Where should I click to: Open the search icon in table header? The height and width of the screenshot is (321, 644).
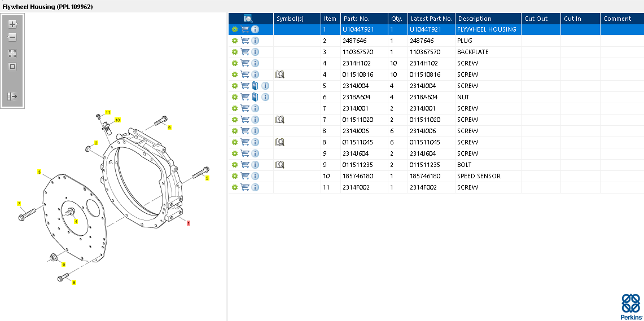[248, 19]
